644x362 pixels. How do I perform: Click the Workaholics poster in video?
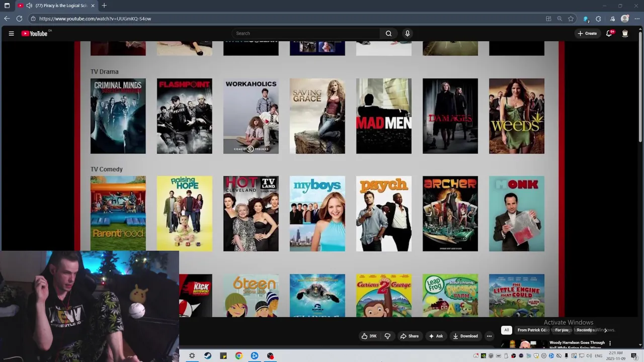(x=251, y=116)
